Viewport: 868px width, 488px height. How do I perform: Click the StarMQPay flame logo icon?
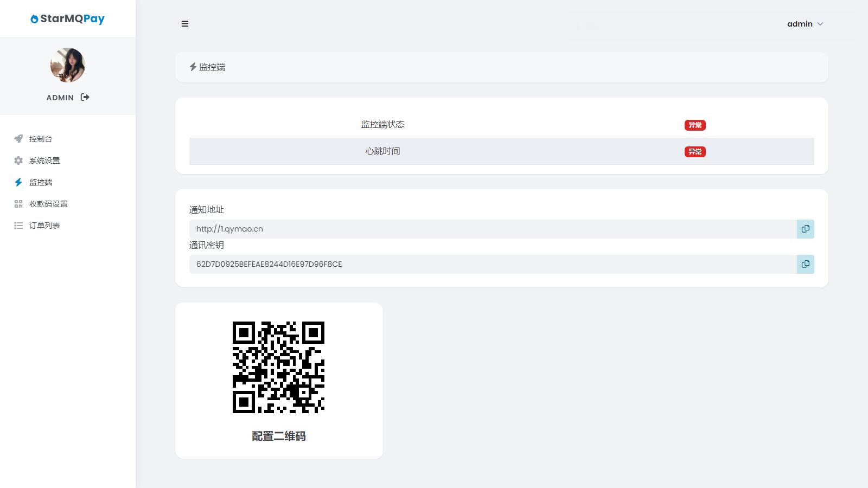coord(34,19)
